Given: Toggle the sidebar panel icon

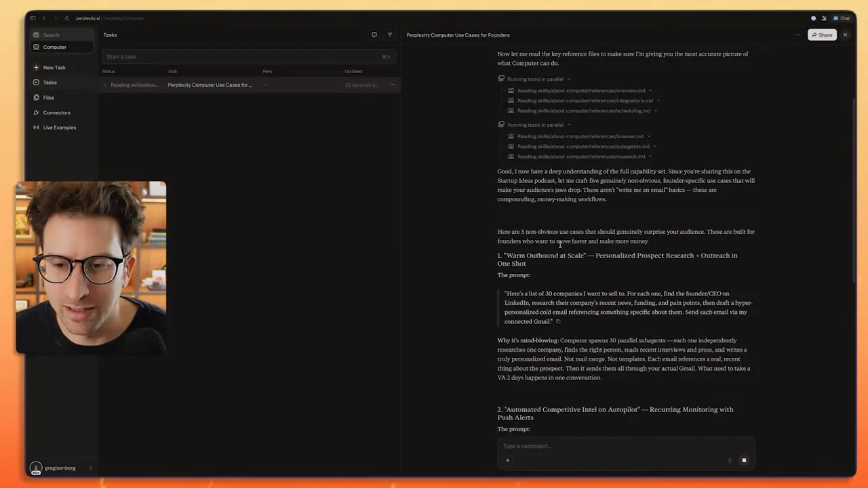Looking at the screenshot, I should point(33,18).
